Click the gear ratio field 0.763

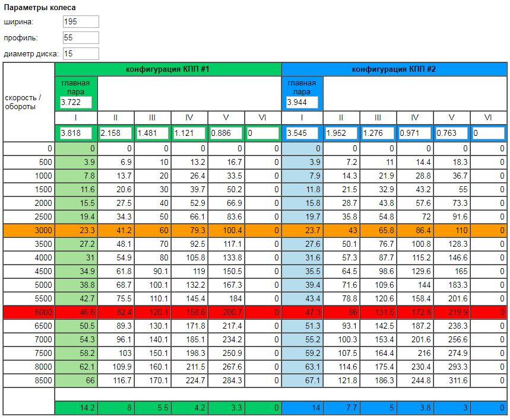(451, 133)
